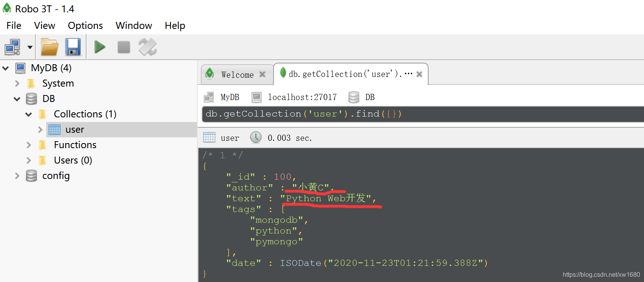The width and height of the screenshot is (644, 282).
Task: Click the Welcome tab rocket icon
Action: click(x=210, y=73)
